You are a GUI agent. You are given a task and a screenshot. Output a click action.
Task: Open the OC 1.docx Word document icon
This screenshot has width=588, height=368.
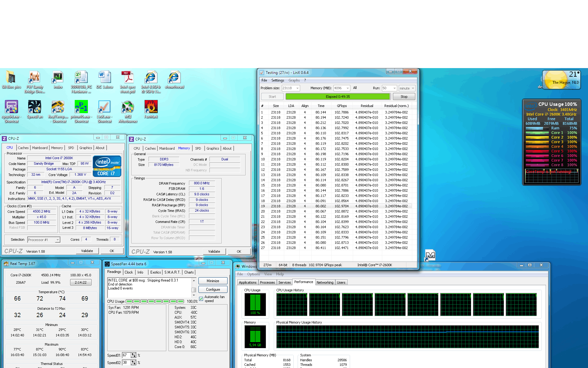tap(104, 77)
